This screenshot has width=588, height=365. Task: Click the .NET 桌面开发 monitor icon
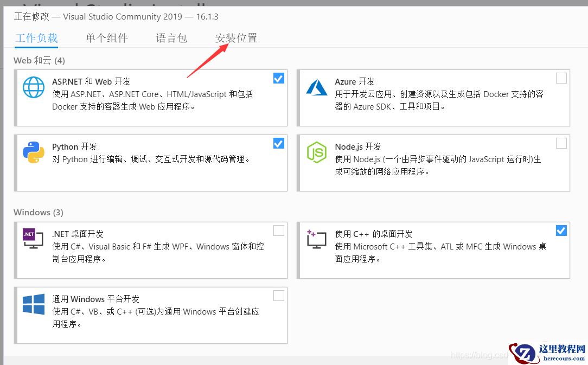[x=33, y=240]
